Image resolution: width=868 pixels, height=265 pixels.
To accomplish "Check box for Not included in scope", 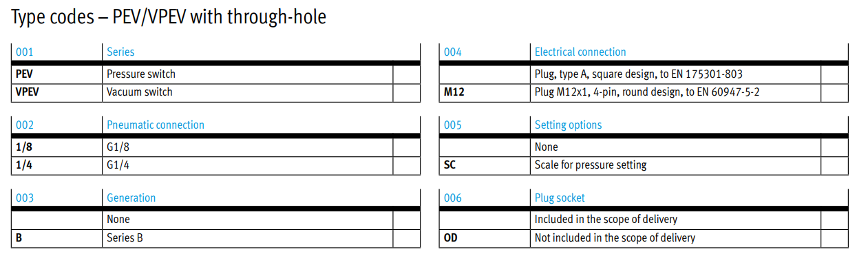I will point(834,238).
